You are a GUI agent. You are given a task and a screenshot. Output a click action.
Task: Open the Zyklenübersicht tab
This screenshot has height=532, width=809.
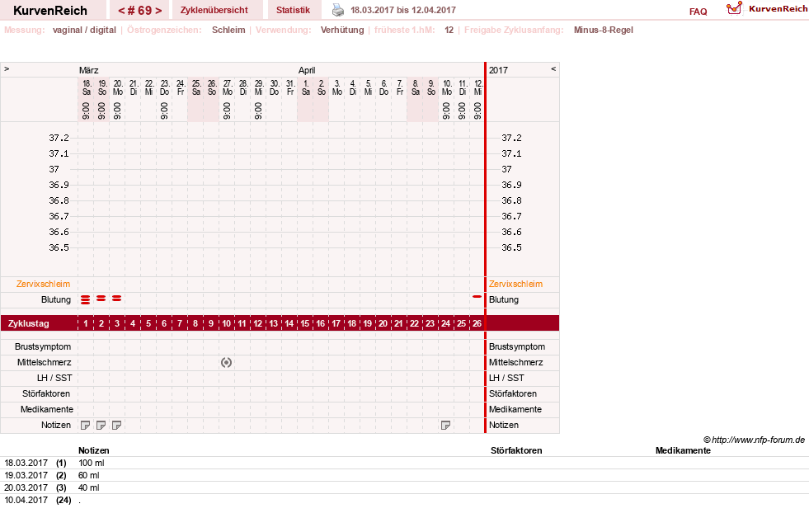tap(214, 10)
